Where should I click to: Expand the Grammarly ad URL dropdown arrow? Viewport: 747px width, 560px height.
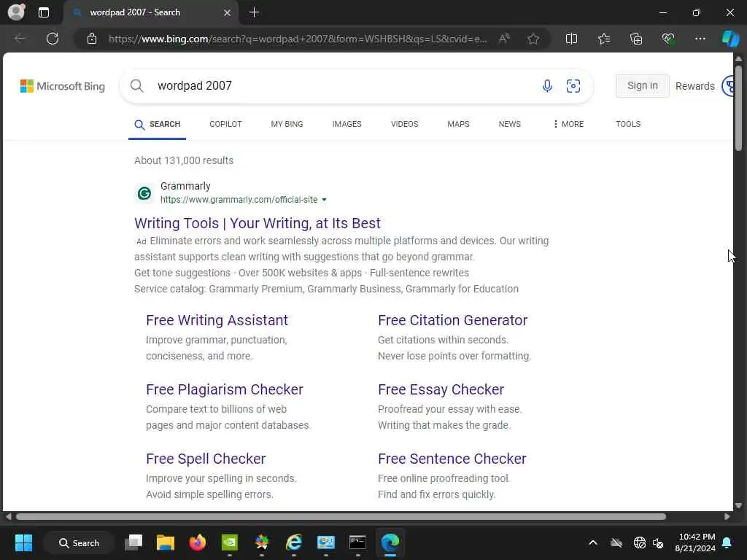click(324, 200)
